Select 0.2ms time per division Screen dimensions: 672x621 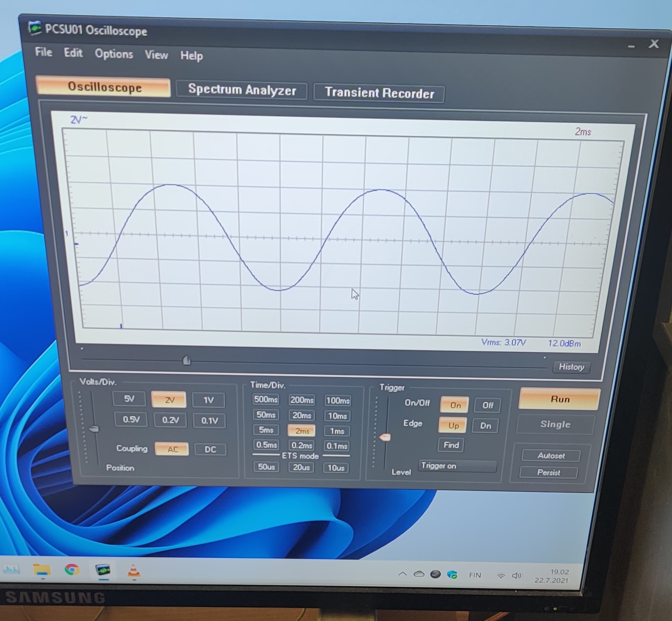302,446
